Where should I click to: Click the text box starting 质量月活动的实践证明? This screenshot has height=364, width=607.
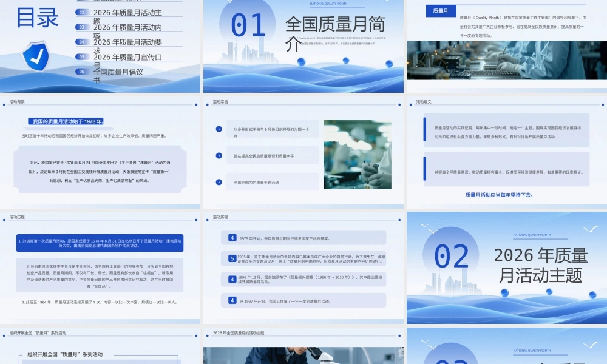click(x=507, y=130)
